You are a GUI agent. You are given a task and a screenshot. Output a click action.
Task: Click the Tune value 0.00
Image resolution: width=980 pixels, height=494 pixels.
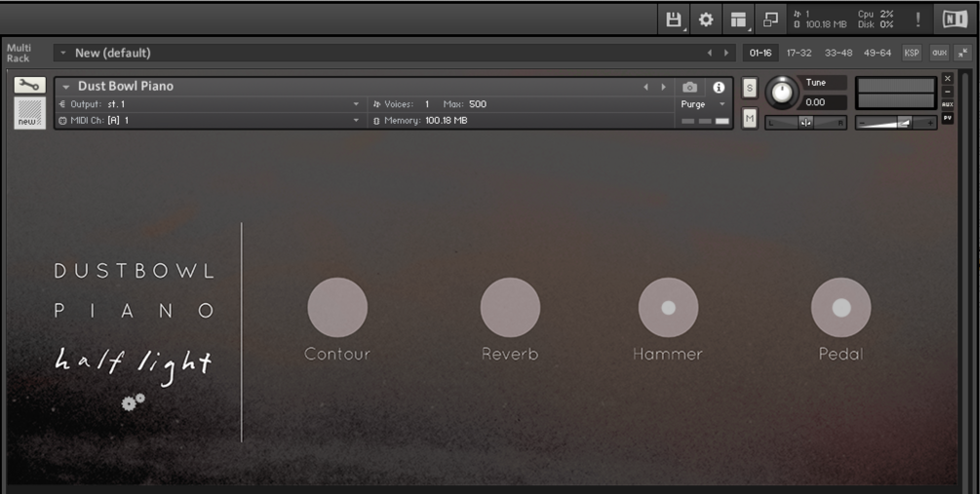pos(815,102)
